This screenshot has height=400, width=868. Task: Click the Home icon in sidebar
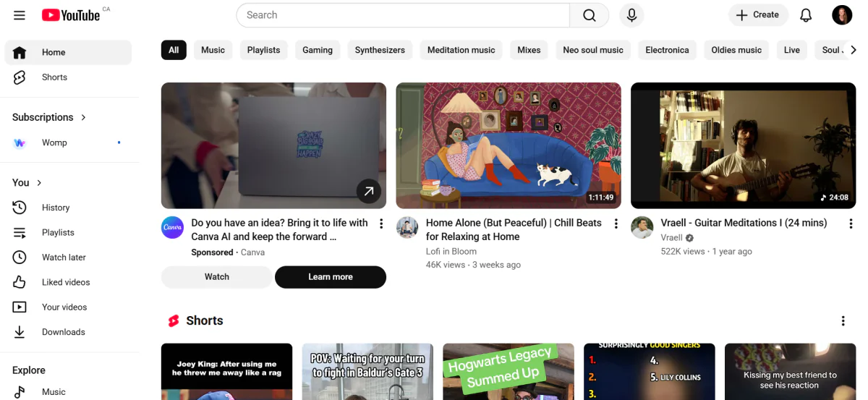tap(20, 52)
